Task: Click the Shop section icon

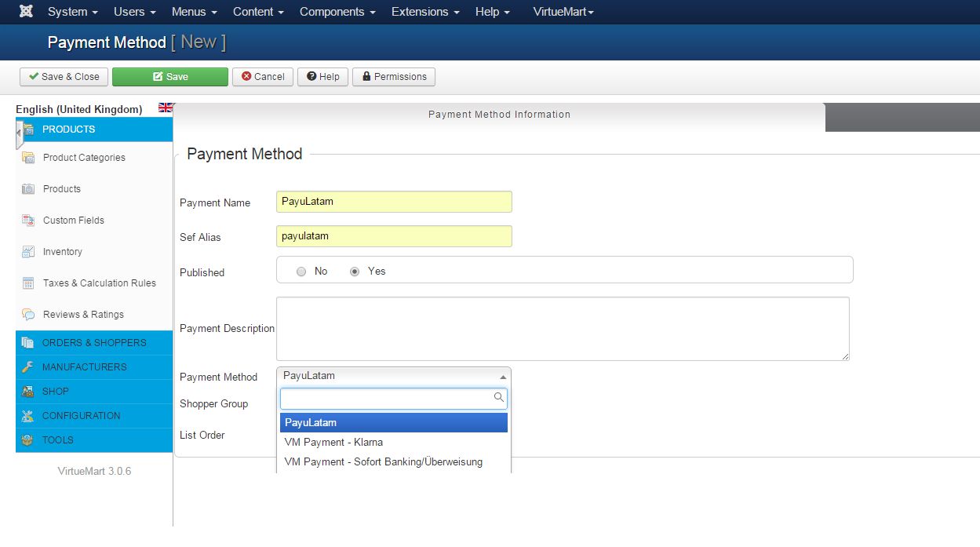Action: coord(28,392)
